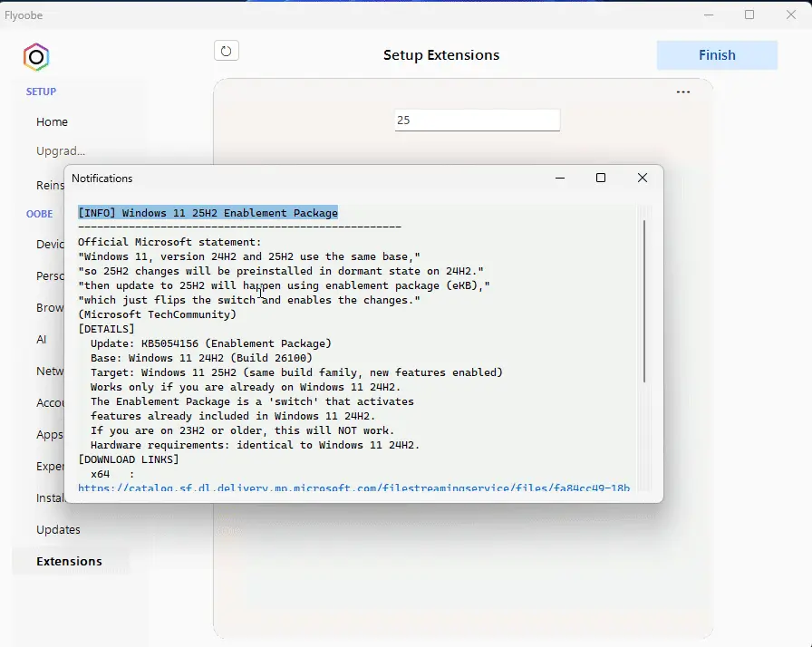
Task: Minimize the Flyoobe main window
Action: [709, 15]
